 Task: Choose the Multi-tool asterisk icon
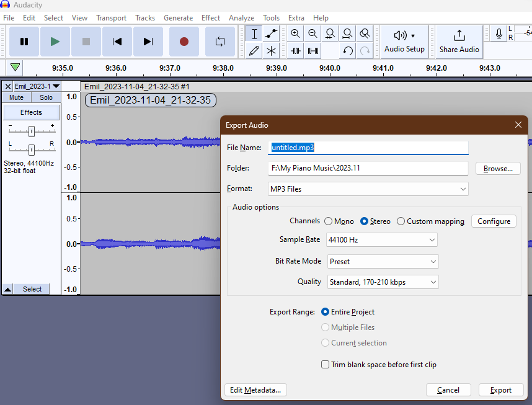pyautogui.click(x=271, y=51)
